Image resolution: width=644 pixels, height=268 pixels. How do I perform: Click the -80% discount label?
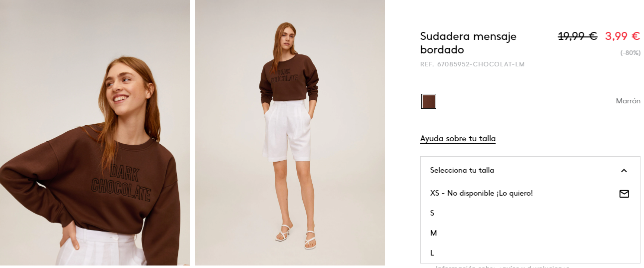(631, 53)
